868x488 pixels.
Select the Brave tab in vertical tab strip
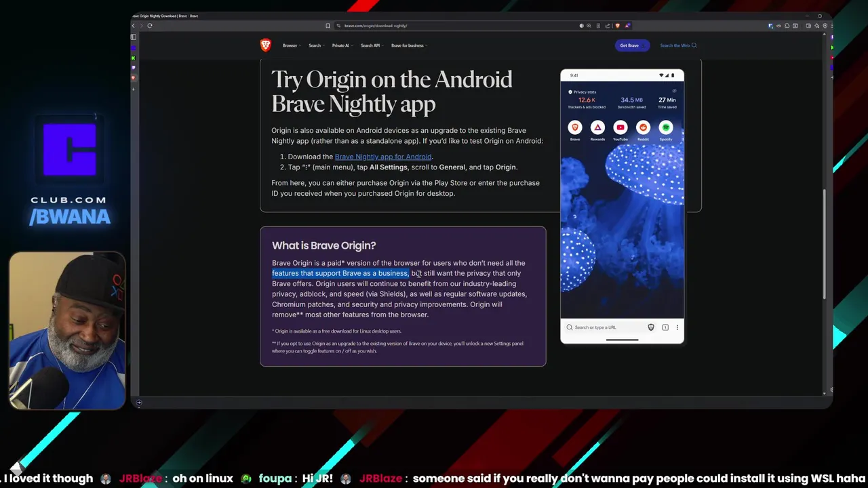[x=134, y=78]
